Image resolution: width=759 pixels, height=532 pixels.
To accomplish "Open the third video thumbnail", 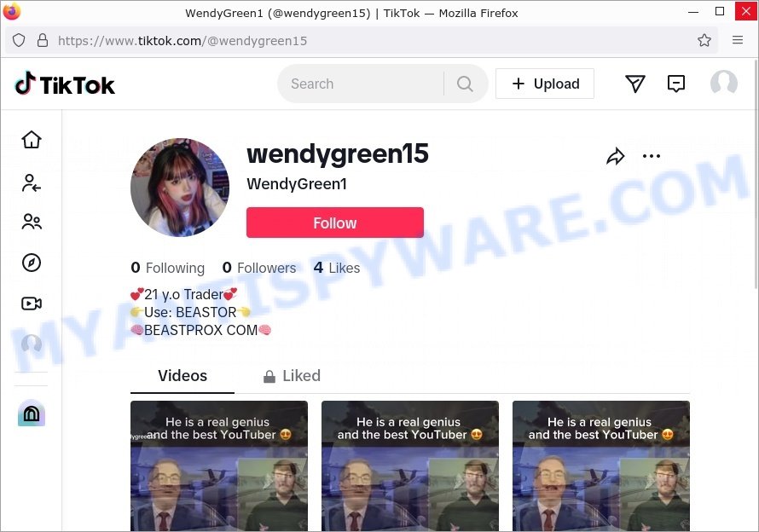I will 601,465.
